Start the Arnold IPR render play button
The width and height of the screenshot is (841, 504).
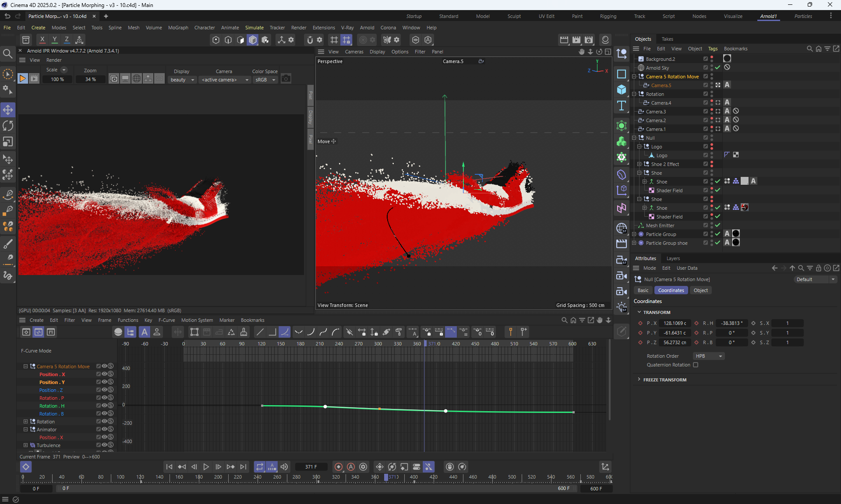point(22,79)
